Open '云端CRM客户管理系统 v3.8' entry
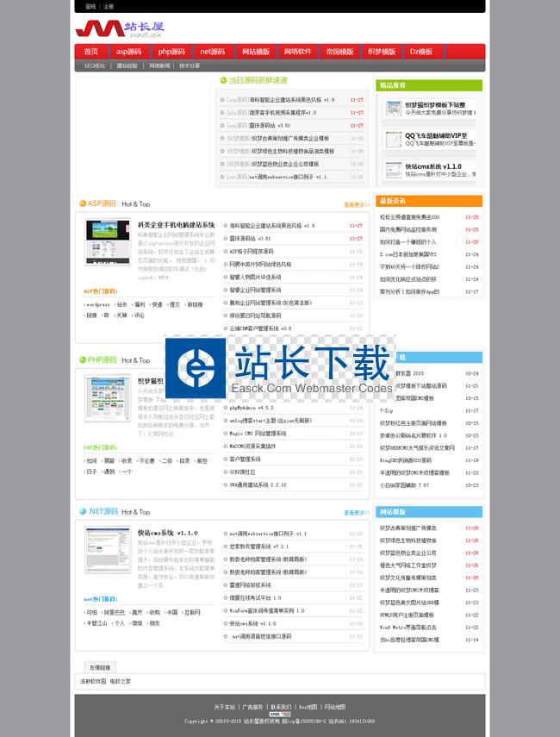 pos(260,328)
